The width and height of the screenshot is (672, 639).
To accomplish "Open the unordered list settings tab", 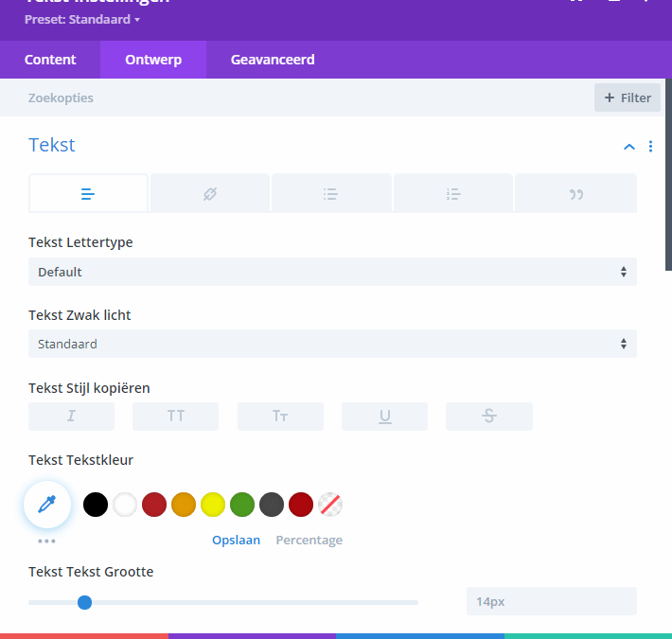I will [330, 194].
